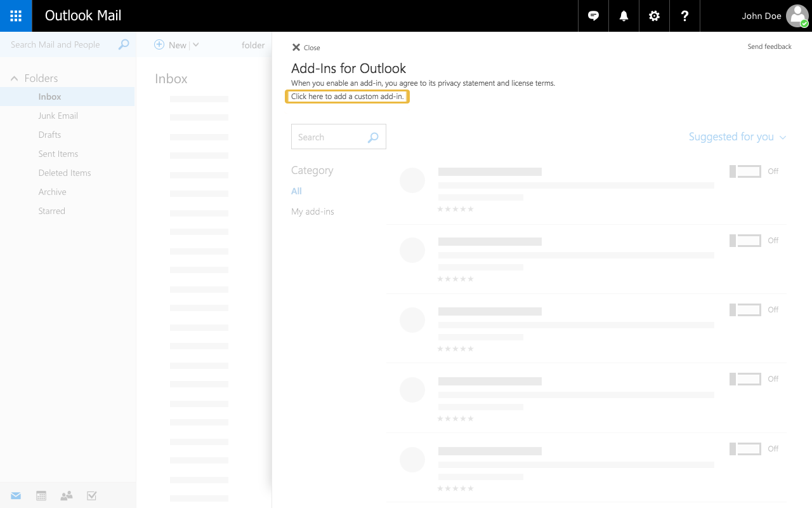This screenshot has width=812, height=508.
Task: Open the chat bubble icon in the header
Action: [594, 16]
